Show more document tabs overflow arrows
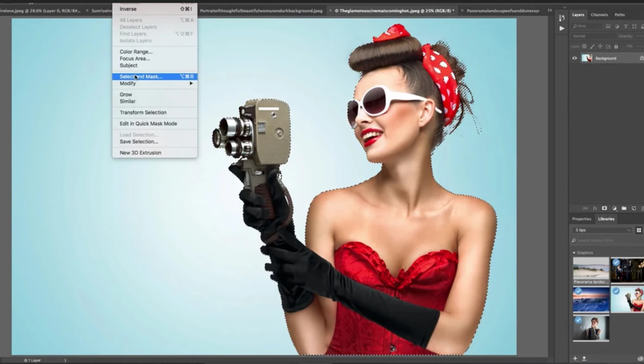The height and width of the screenshot is (364, 644). pyautogui.click(x=549, y=10)
